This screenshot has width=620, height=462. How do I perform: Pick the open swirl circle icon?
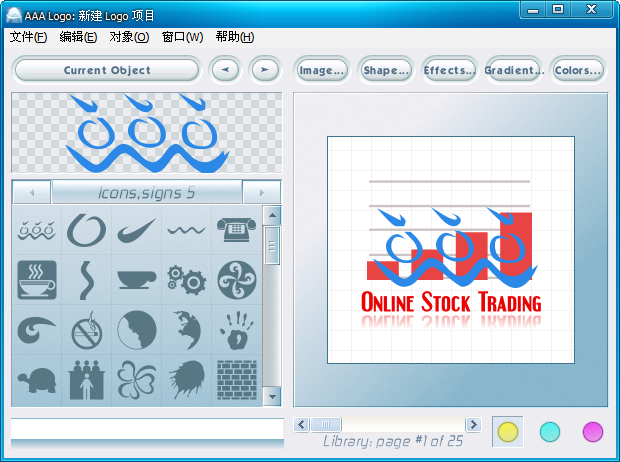87,230
